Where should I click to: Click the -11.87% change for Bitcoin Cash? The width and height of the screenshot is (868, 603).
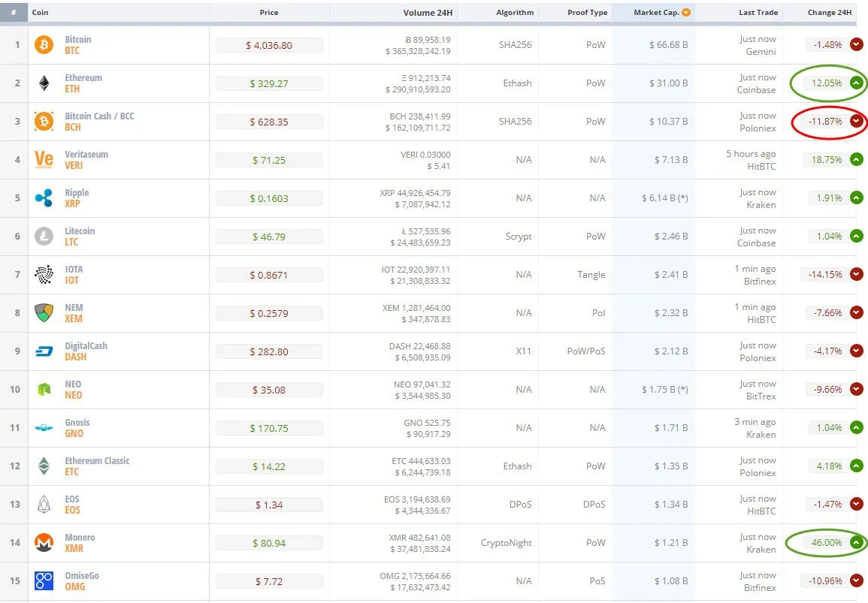click(x=825, y=121)
